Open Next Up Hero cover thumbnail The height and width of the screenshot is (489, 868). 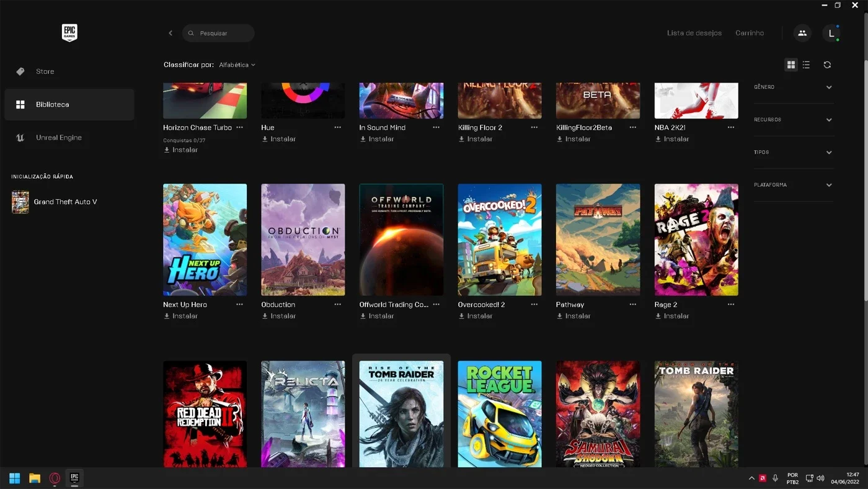click(205, 240)
